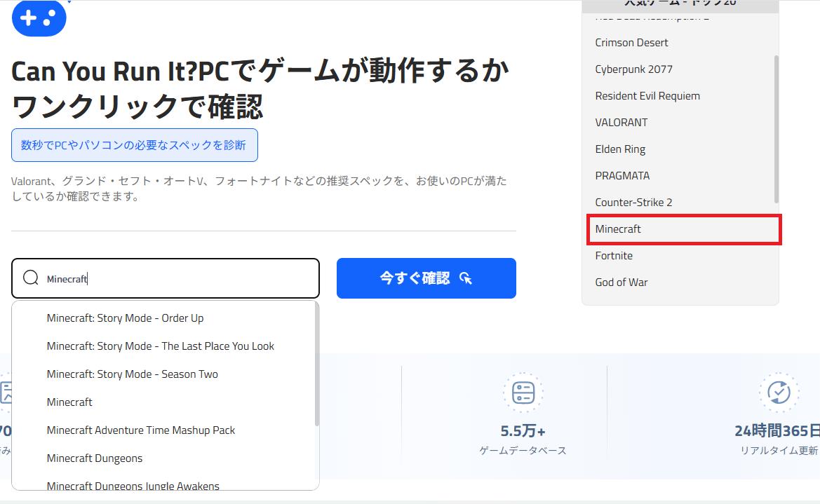This screenshot has height=504, width=820.
Task: Open Minecraft in the popular games list
Action: pos(617,229)
